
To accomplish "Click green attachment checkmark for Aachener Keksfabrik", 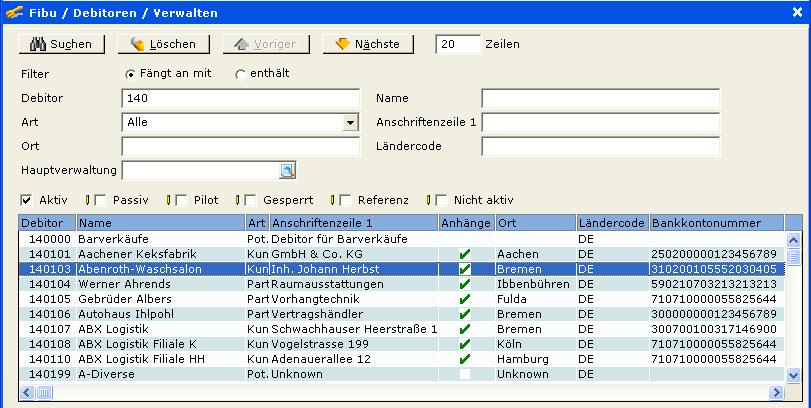I will (465, 255).
